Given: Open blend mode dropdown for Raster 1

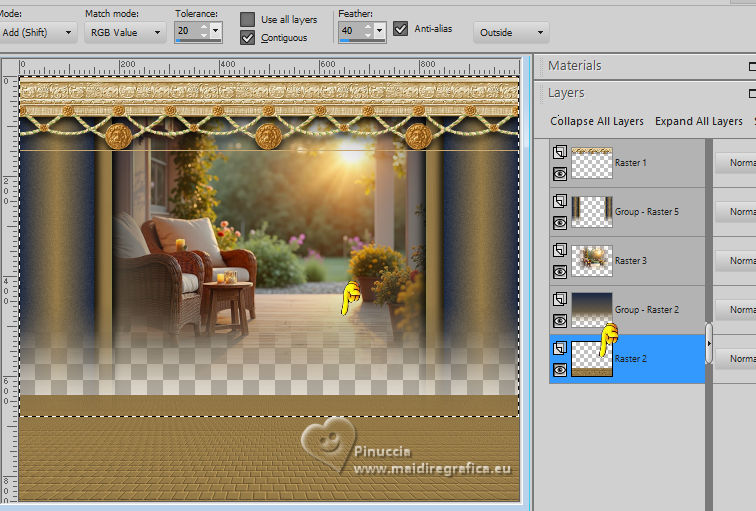Looking at the screenshot, I should tap(736, 163).
